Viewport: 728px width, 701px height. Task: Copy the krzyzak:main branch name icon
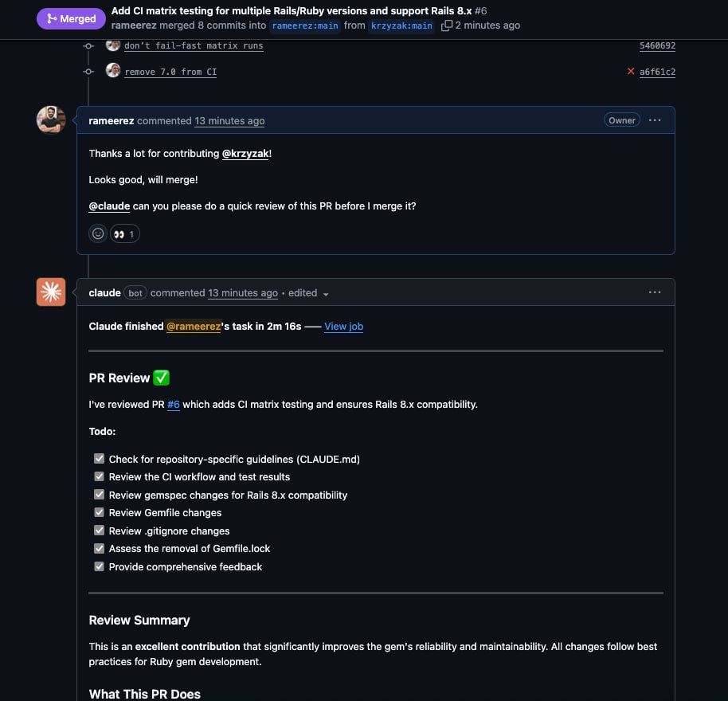coord(446,25)
